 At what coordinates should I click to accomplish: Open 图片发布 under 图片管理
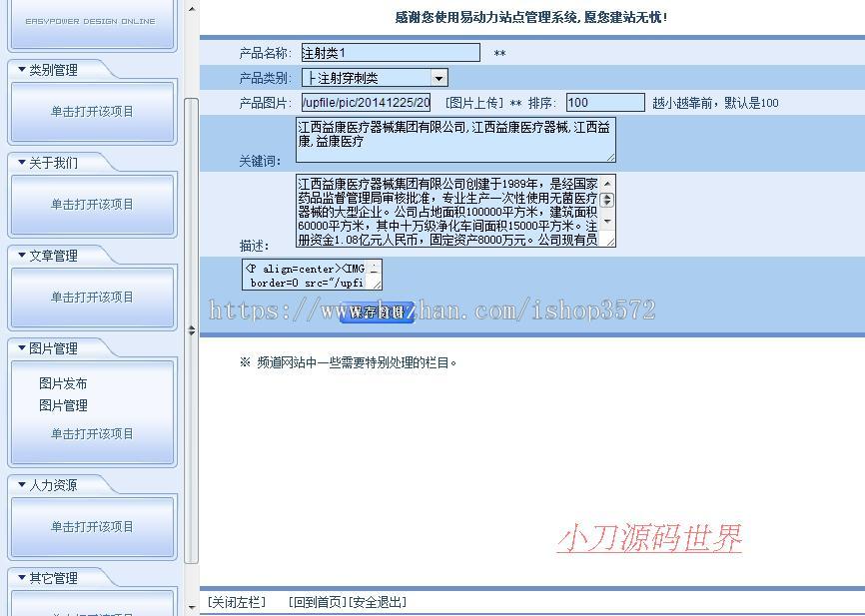63,382
